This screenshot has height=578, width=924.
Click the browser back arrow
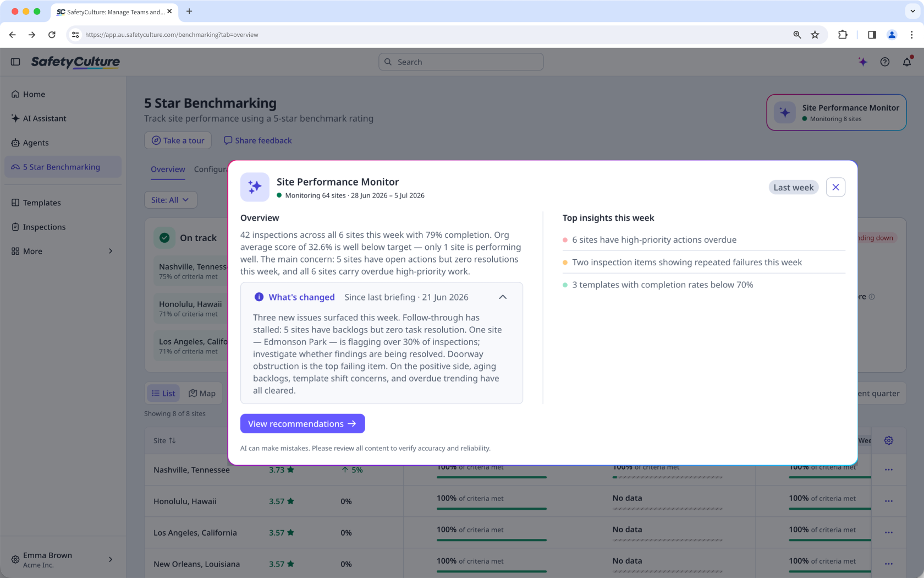[12, 35]
